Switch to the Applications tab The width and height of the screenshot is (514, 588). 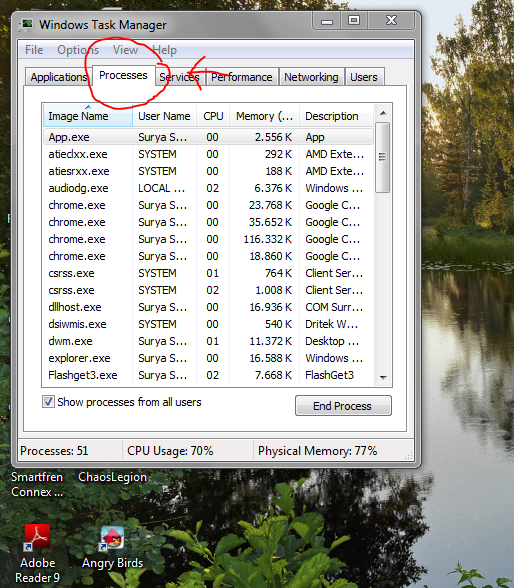[x=58, y=77]
